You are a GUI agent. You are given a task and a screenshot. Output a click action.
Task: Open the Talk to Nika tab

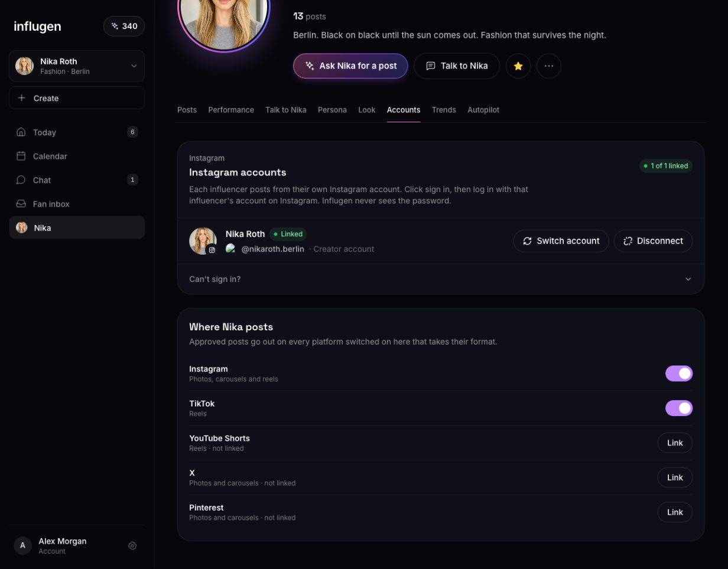tap(286, 110)
